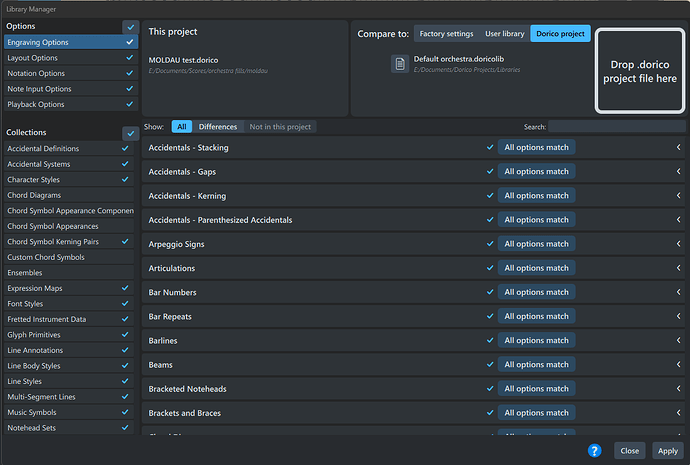Open help via the blue question mark

click(594, 450)
